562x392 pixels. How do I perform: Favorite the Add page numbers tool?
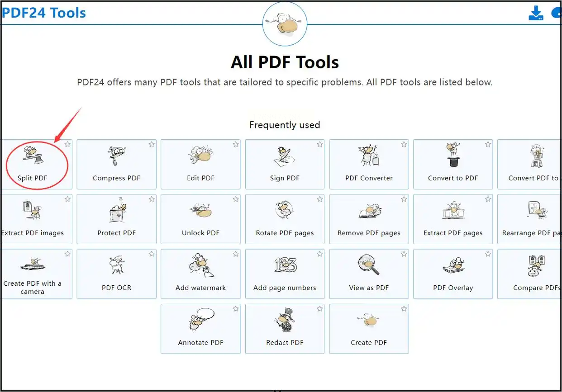tap(320, 254)
